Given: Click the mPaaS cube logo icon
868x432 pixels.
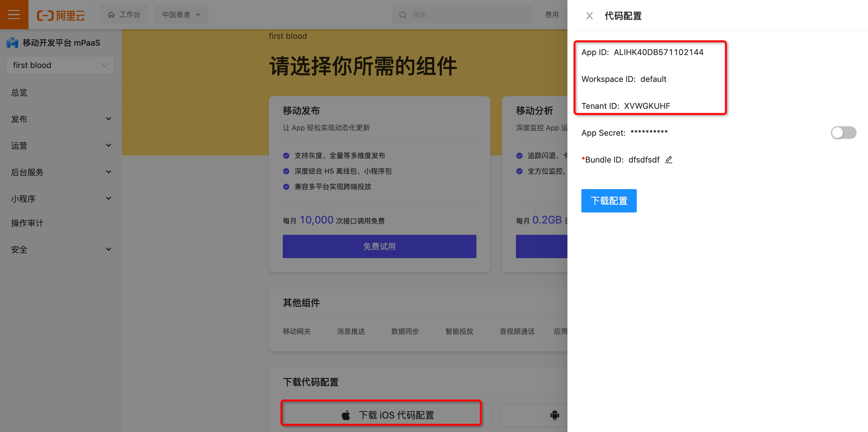Looking at the screenshot, I should click(x=12, y=43).
